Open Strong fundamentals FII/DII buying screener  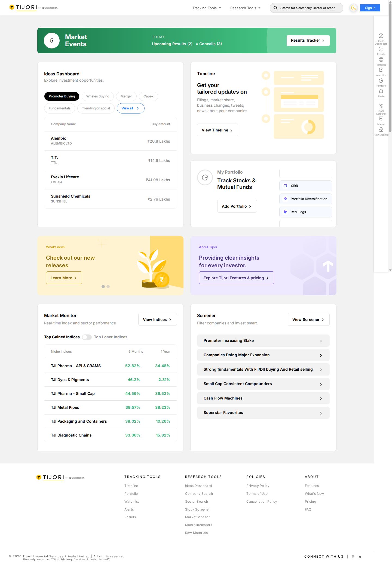click(x=263, y=370)
